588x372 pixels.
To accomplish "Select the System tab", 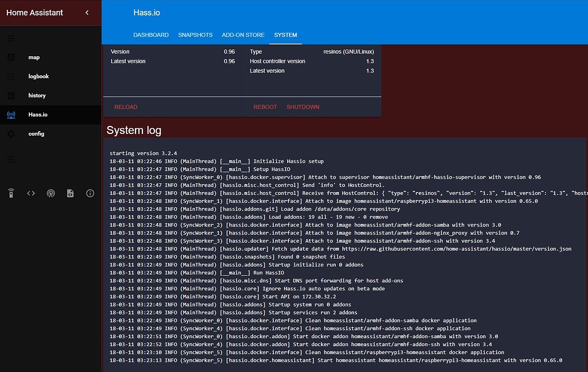I will tap(285, 35).
